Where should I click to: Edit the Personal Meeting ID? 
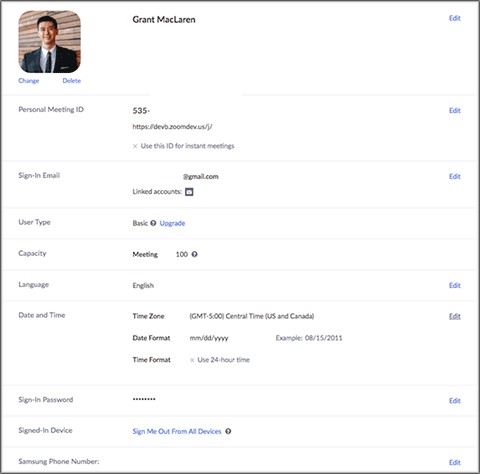[455, 111]
